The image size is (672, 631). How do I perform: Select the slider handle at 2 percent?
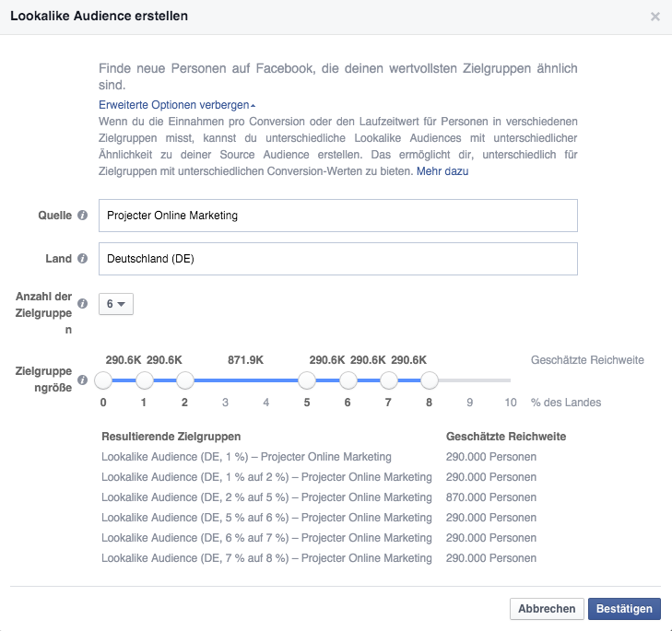[x=185, y=380]
